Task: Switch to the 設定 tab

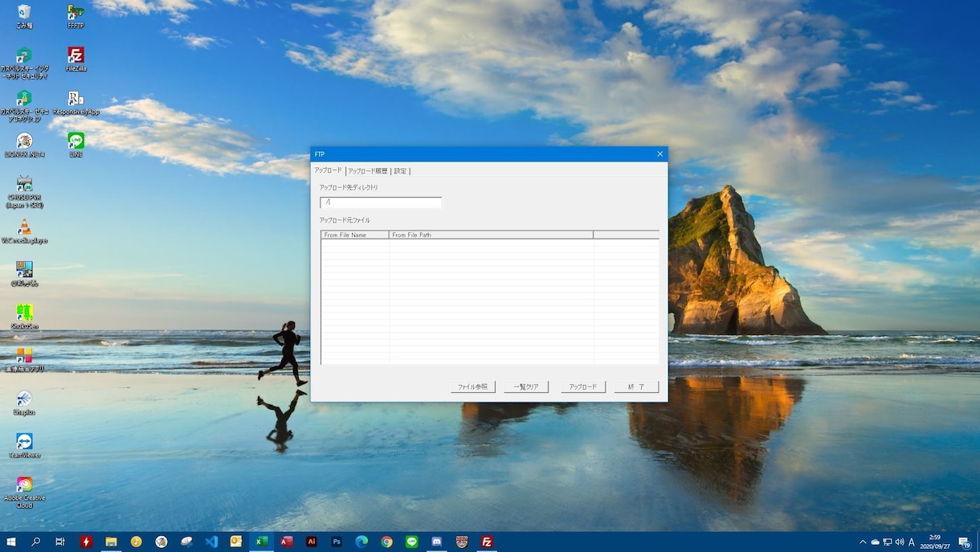Action: coord(400,171)
